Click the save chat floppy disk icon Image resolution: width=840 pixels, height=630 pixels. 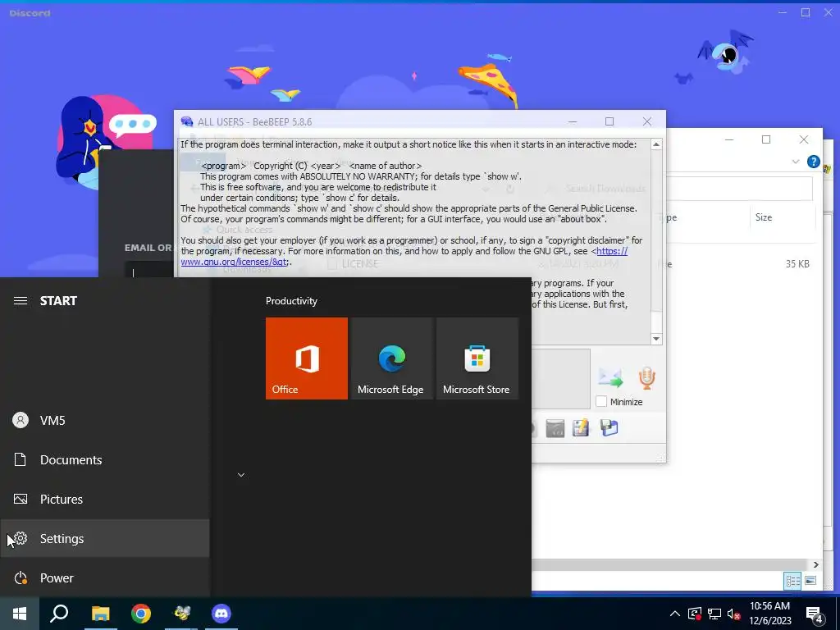point(609,428)
